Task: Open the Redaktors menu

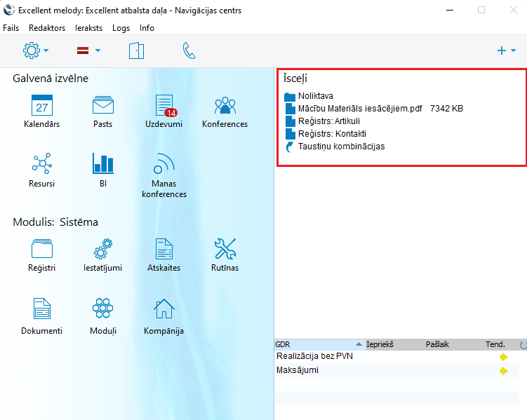Action: tap(47, 28)
